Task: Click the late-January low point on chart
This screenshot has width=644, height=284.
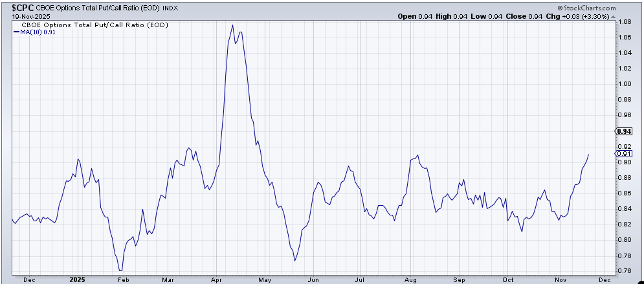Action: pos(120,270)
